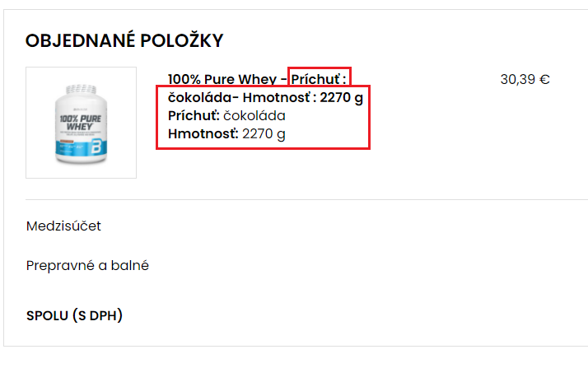Click the divider line above Medzisúčet
The height and width of the screenshot is (368, 588).
click(x=306, y=200)
